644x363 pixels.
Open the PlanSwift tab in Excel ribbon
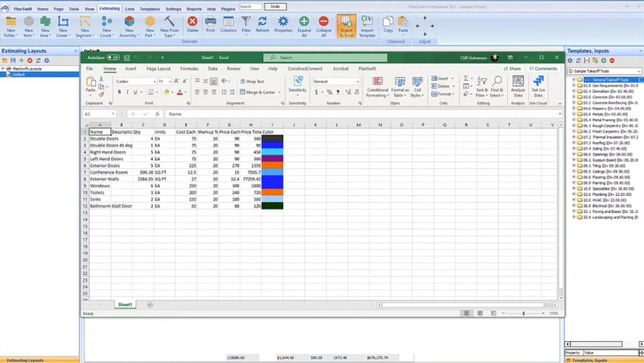pos(367,68)
